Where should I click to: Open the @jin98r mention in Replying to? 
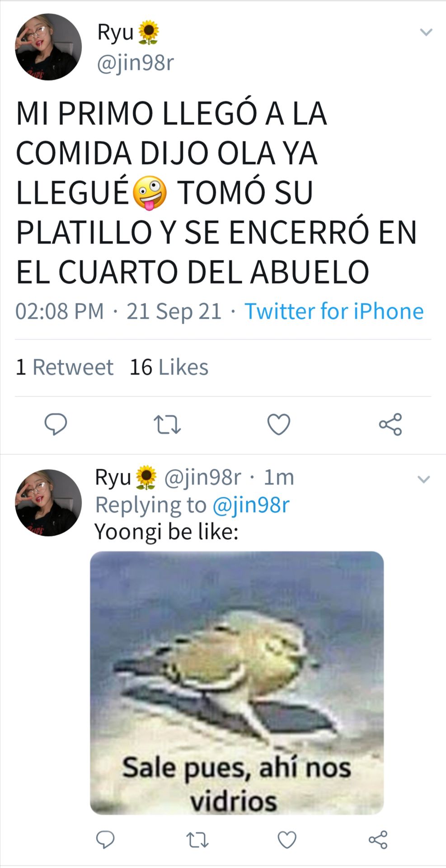tap(251, 505)
